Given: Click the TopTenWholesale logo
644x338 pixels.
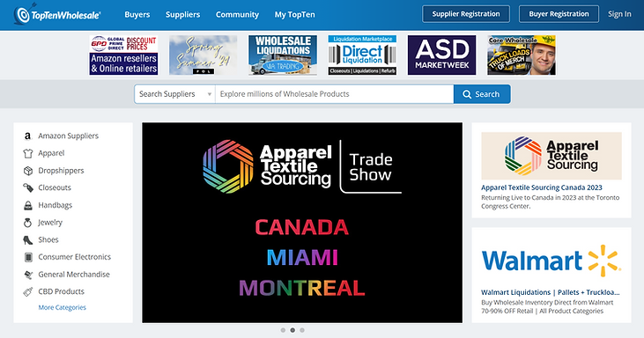Looking at the screenshot, I should pos(57,14).
